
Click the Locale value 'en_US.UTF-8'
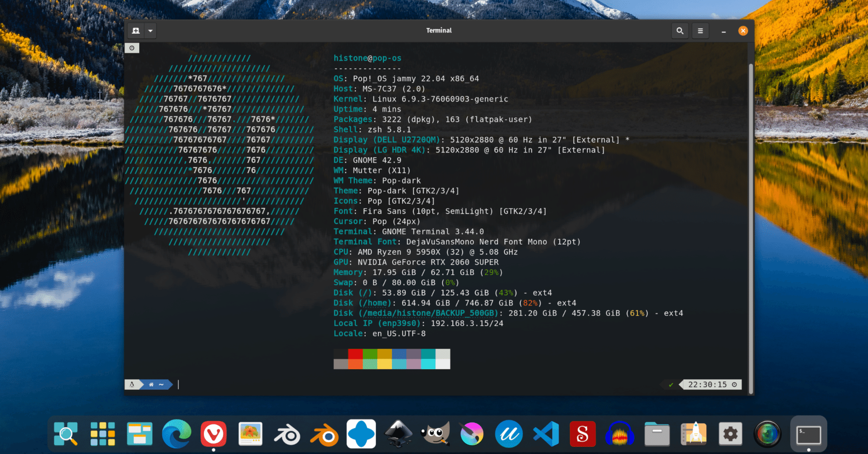coord(399,334)
